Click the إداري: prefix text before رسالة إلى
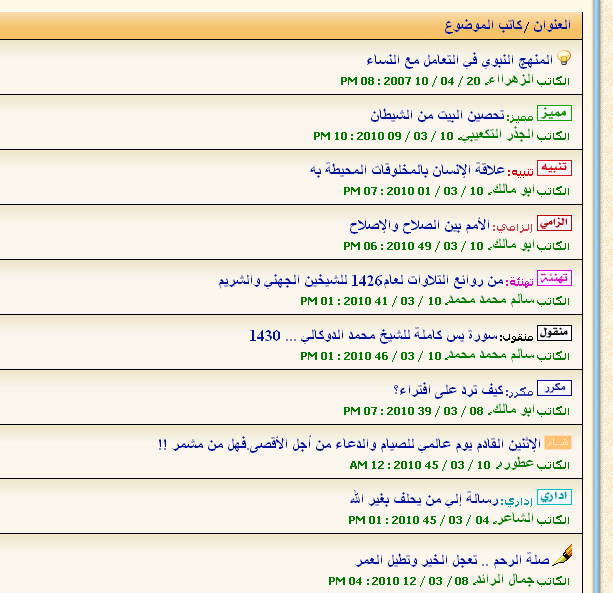This screenshot has height=593, width=613. pos(516,501)
